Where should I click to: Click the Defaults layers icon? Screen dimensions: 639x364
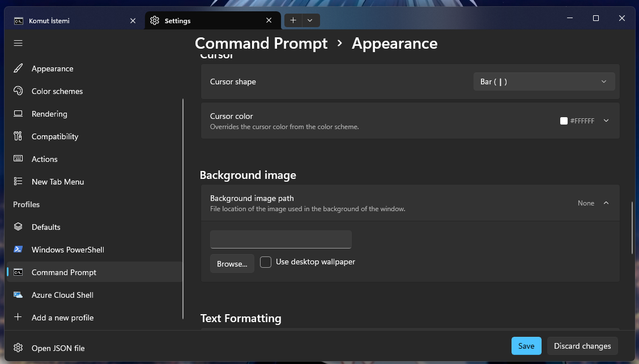tap(18, 227)
